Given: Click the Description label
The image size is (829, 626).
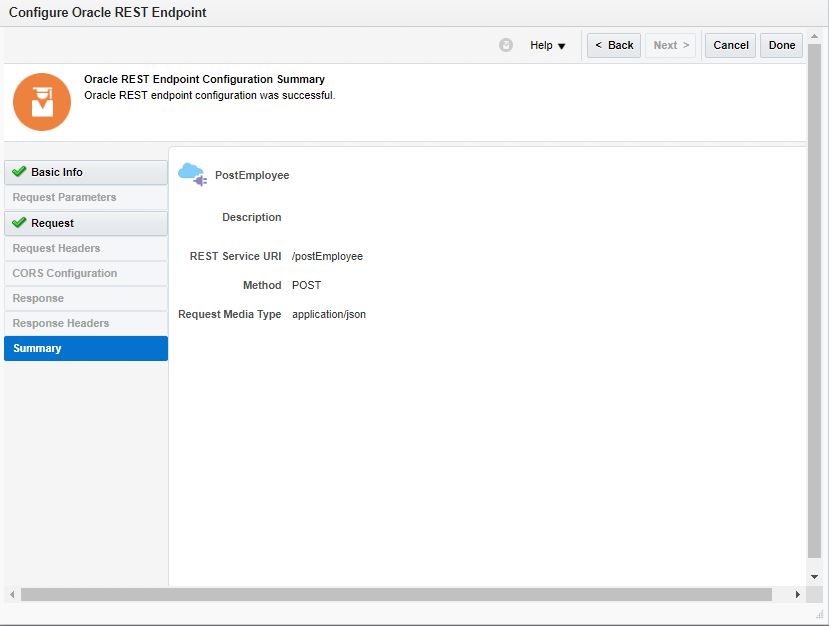Looking at the screenshot, I should (x=252, y=217).
